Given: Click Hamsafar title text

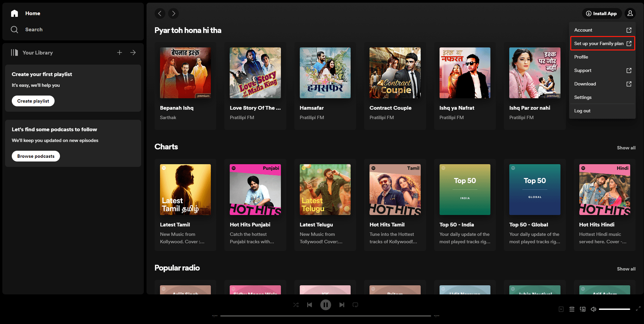Looking at the screenshot, I should click(312, 108).
